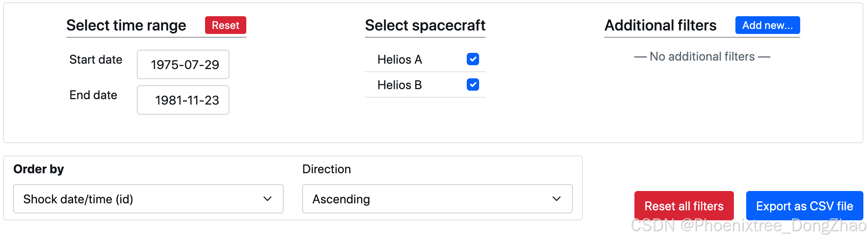Screen dimensions: 868x240
Task: Uncheck the Helios A checkbox
Action: (473, 59)
